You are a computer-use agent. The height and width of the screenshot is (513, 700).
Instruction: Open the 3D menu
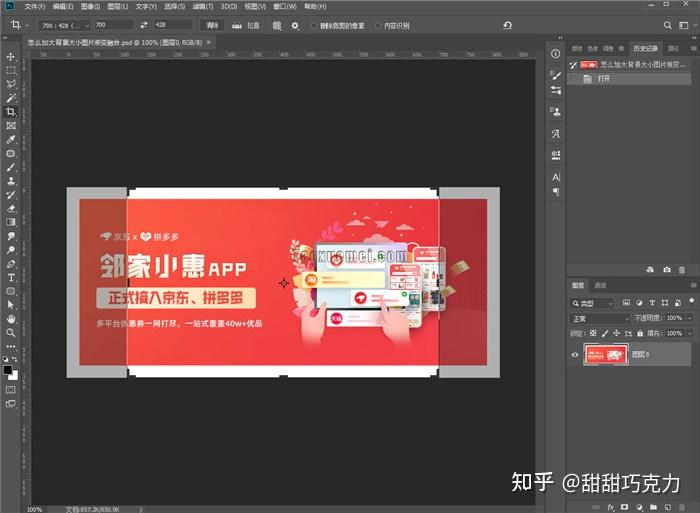click(x=229, y=7)
